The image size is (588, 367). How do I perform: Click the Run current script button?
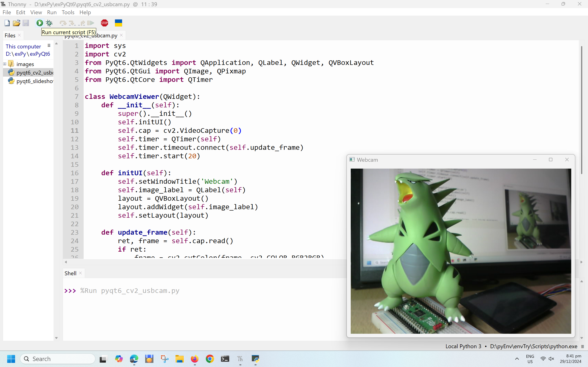[x=40, y=23]
